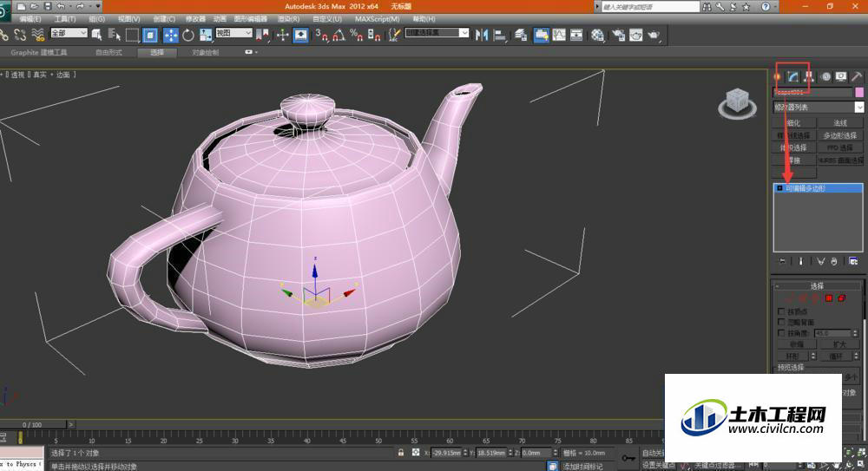
Task: Switch to the 自由形式 ribbon tab
Action: tap(108, 52)
